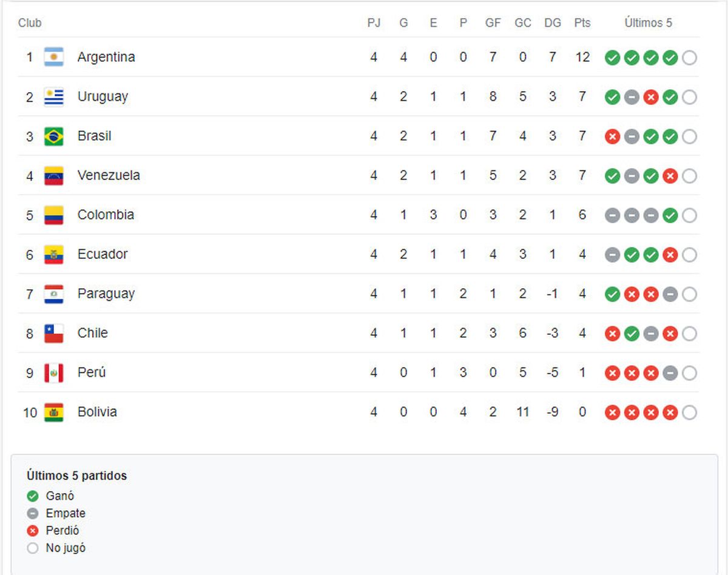Screen dimensions: 728x575
Task: Click the Brasil flag icon
Action: pyautogui.click(x=54, y=136)
